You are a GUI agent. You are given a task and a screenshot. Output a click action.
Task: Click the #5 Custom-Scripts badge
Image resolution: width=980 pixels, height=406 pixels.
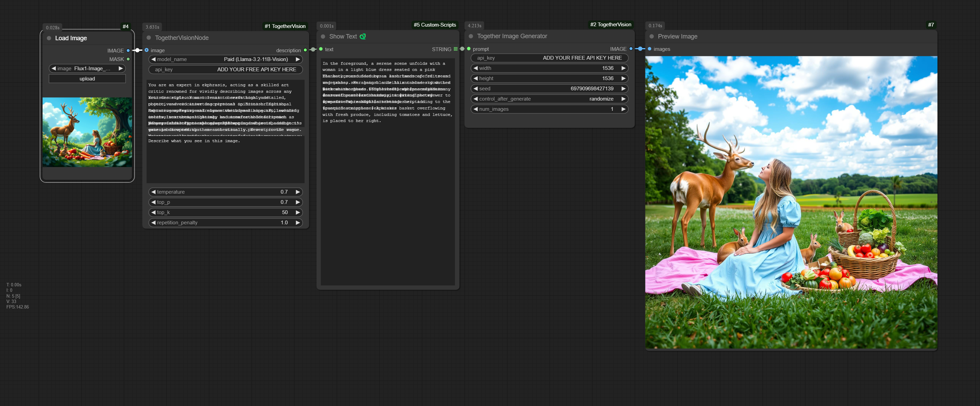pos(434,25)
